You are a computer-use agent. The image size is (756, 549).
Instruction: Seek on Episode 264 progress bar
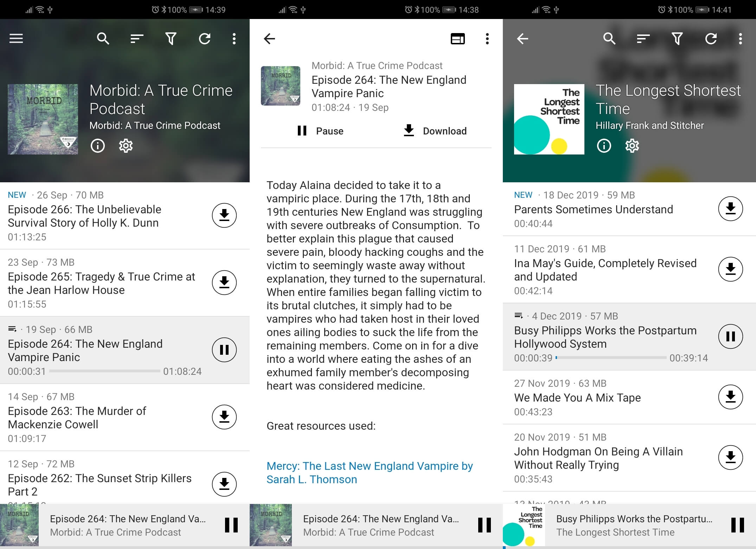tap(105, 371)
